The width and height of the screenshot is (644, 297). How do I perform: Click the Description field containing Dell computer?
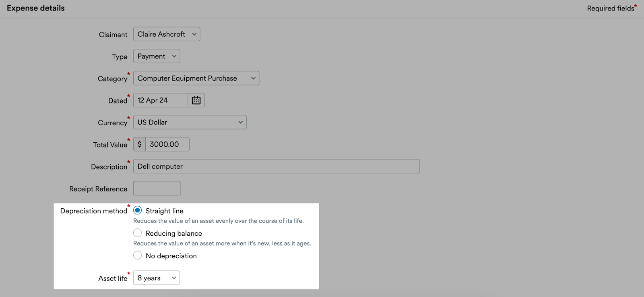(277, 166)
